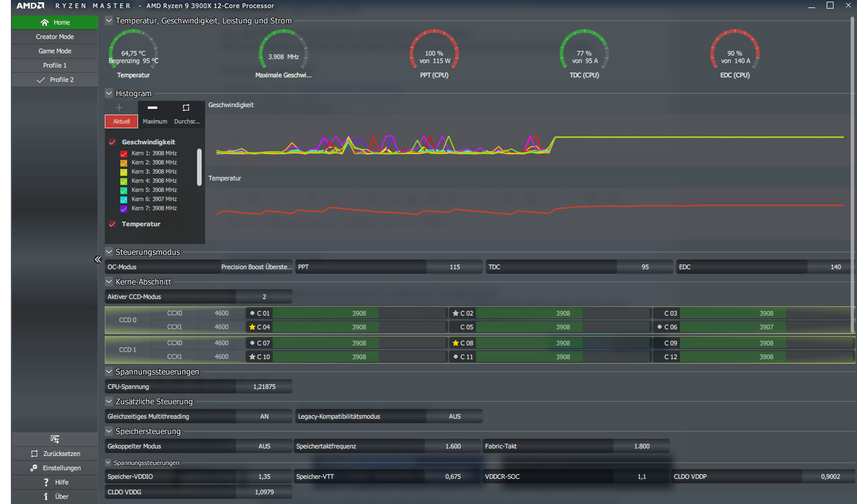Click the question mark icon beside Hilfe
The height and width of the screenshot is (504, 857).
(x=46, y=482)
